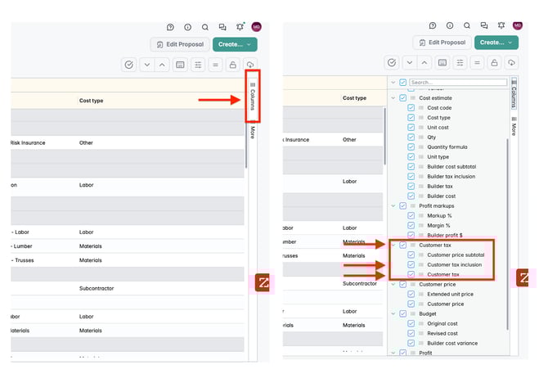
Task: Click lock icon in left screenshot toolbar
Action: click(233, 64)
